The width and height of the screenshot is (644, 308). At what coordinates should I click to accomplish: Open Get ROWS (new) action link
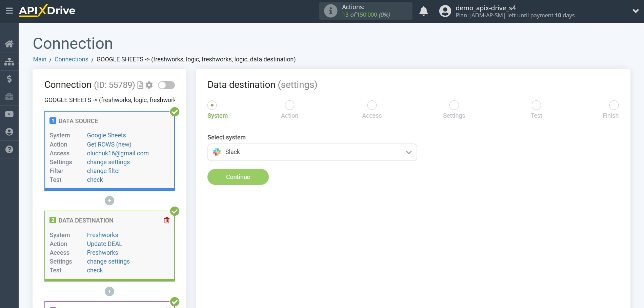pyautogui.click(x=109, y=145)
